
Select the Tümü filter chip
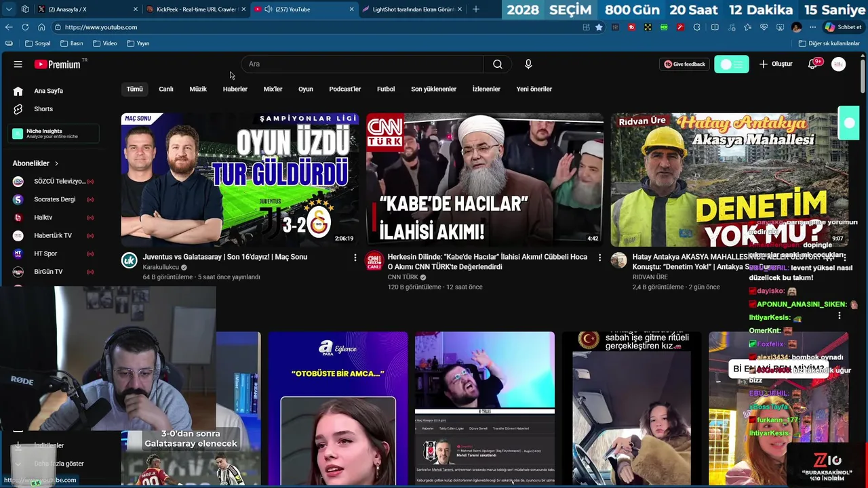pos(135,89)
